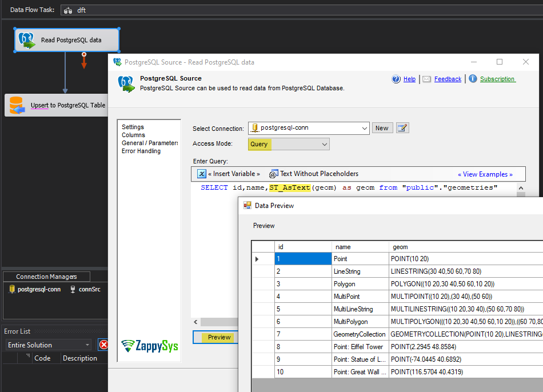This screenshot has height=392, width=543.
Task: Click the 'POINT(116.5704 40.4319)' geom cell
Action: 466,372
